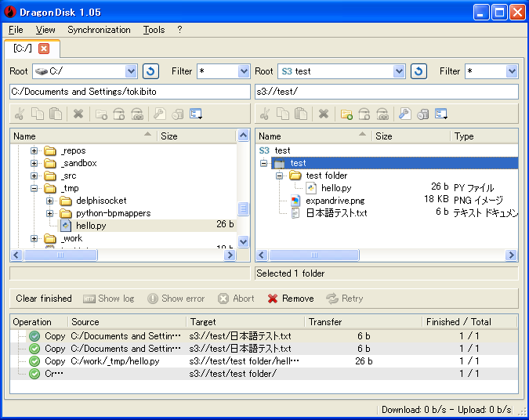Screen dimensions: 529x420
Task: Refresh the C:/ root listing
Action: point(150,71)
